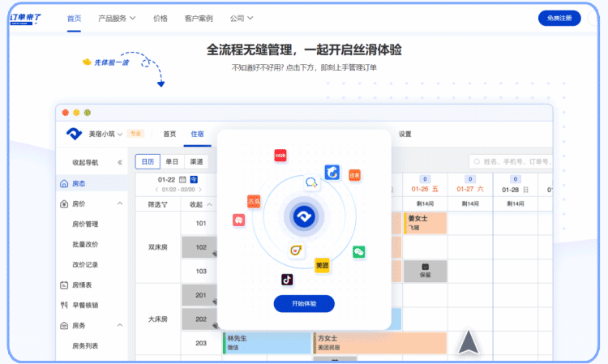
Task: Click the blue Fliggy dolphin channel icon
Action: click(x=332, y=173)
